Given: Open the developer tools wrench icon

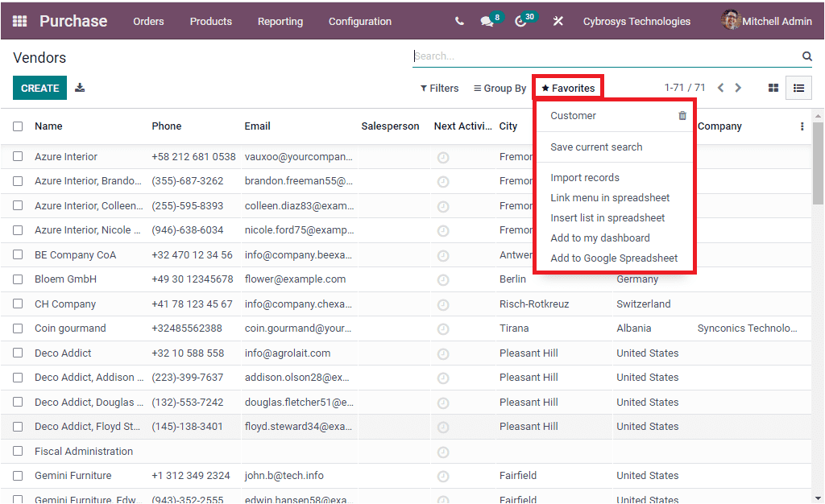Looking at the screenshot, I should 558,21.
